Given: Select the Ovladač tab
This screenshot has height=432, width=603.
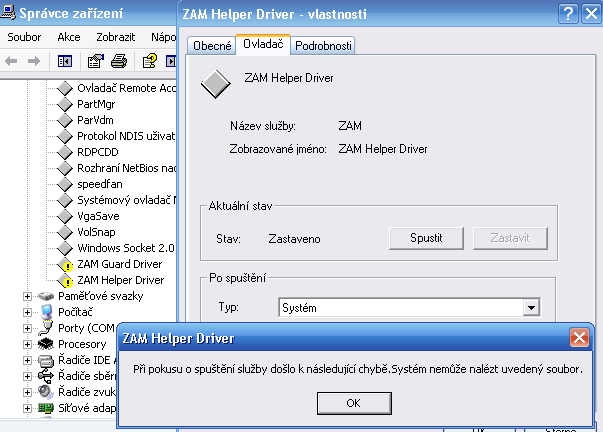Looking at the screenshot, I should (x=263, y=45).
